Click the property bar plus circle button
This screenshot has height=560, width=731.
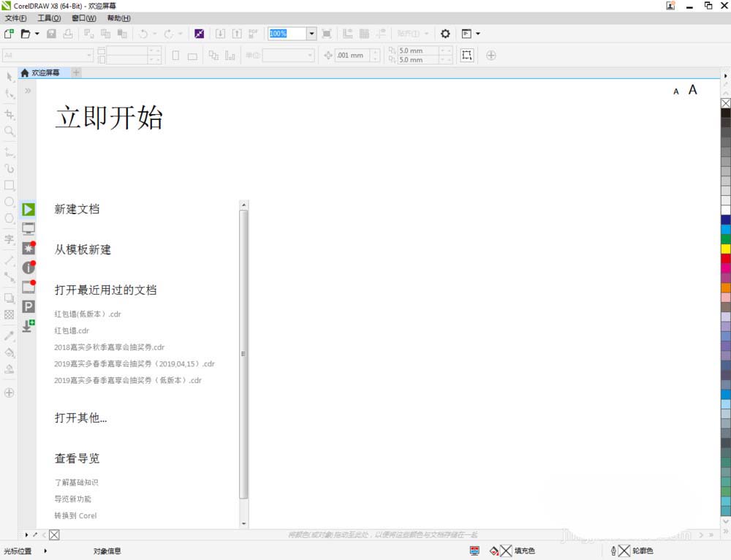pyautogui.click(x=491, y=56)
